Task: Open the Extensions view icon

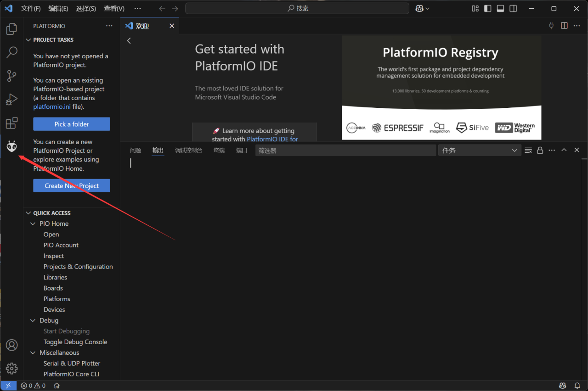Action: click(x=11, y=123)
